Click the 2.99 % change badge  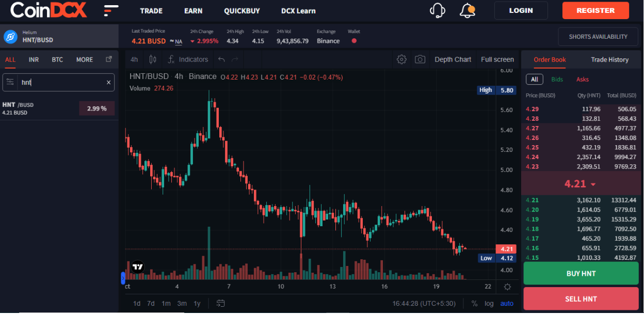click(96, 108)
